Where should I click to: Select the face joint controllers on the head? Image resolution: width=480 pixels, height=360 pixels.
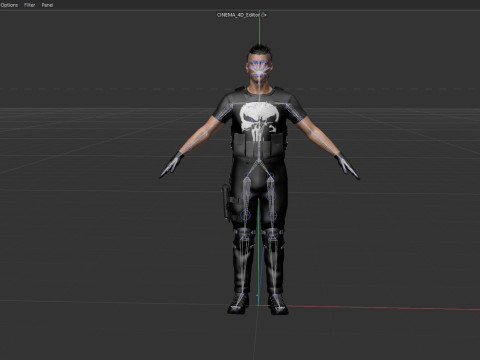point(259,69)
